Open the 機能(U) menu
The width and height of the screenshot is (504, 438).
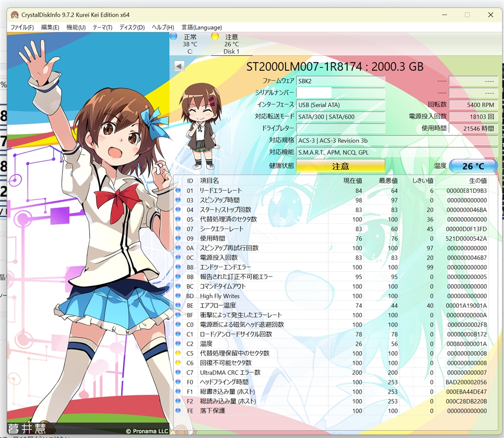[76, 28]
